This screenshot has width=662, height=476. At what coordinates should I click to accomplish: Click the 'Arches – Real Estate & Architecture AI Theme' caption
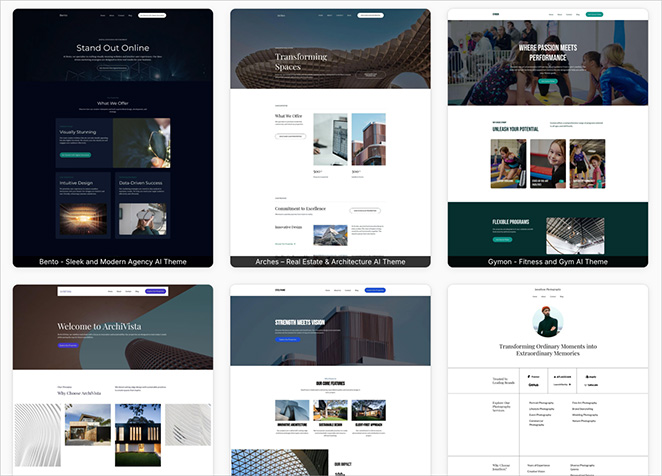pyautogui.click(x=330, y=261)
